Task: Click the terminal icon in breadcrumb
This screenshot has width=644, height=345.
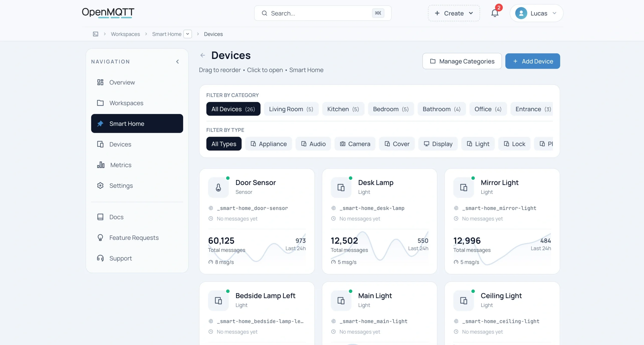Action: click(x=95, y=34)
